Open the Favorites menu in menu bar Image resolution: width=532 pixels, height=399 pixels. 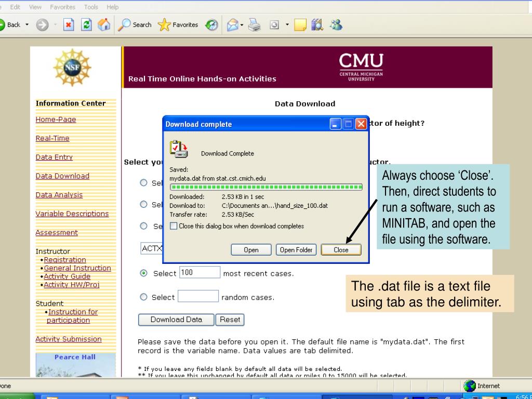click(x=62, y=7)
